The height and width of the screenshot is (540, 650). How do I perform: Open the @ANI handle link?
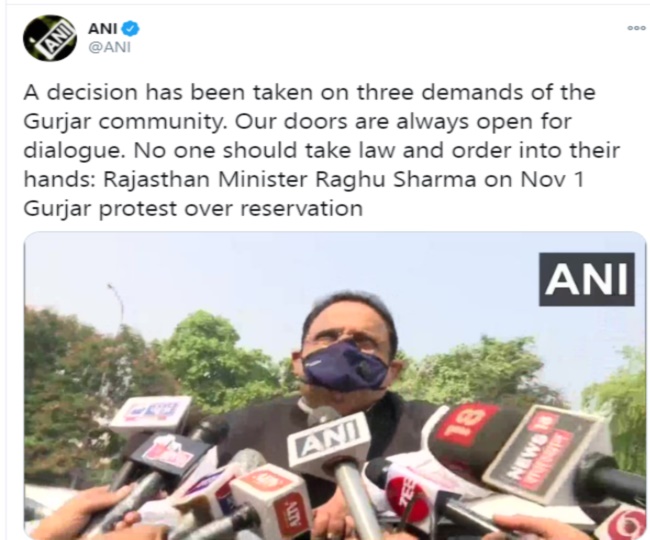[109, 47]
